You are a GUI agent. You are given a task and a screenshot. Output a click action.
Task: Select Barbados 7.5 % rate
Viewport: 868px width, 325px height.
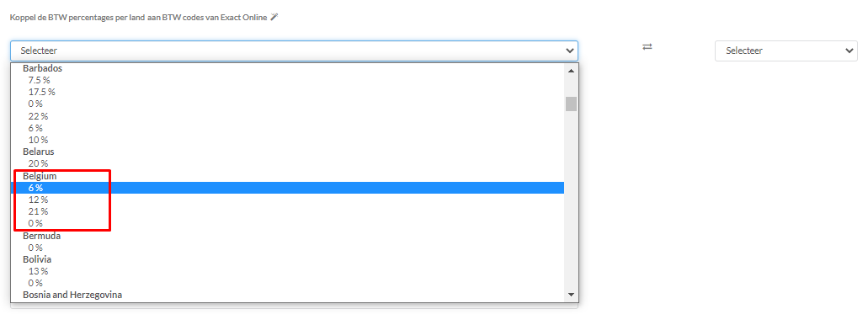coord(287,80)
